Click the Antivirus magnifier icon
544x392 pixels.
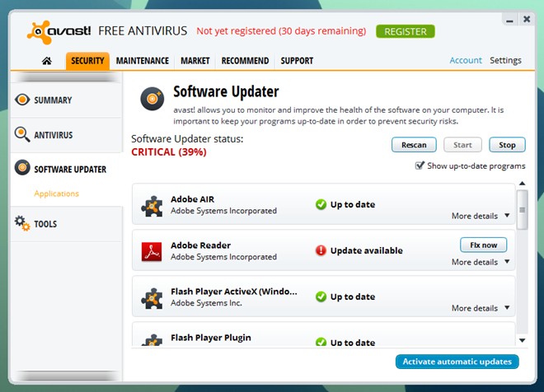click(22, 134)
